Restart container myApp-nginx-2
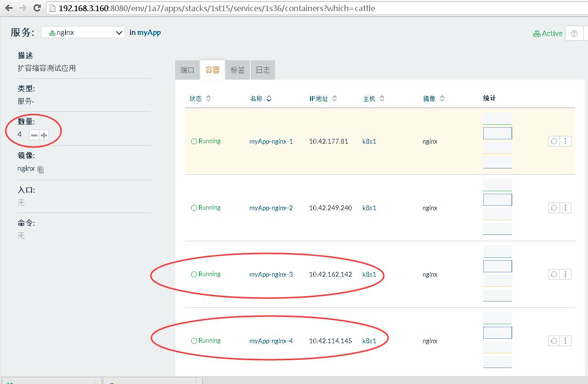The width and height of the screenshot is (588, 384). tap(554, 208)
